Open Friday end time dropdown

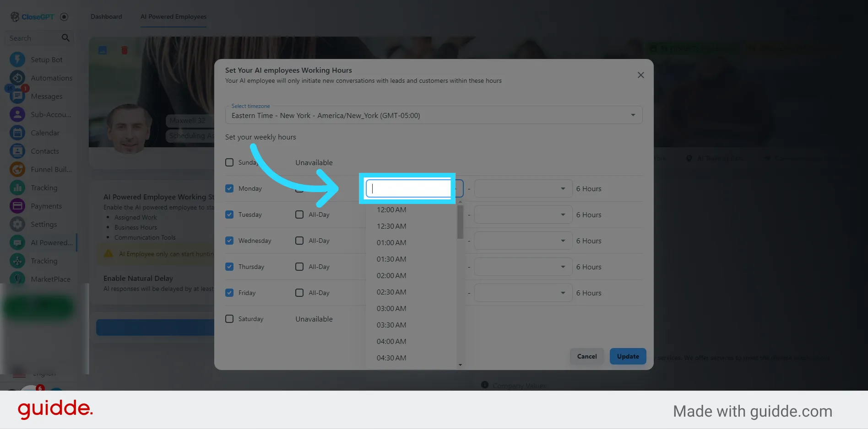[523, 293]
